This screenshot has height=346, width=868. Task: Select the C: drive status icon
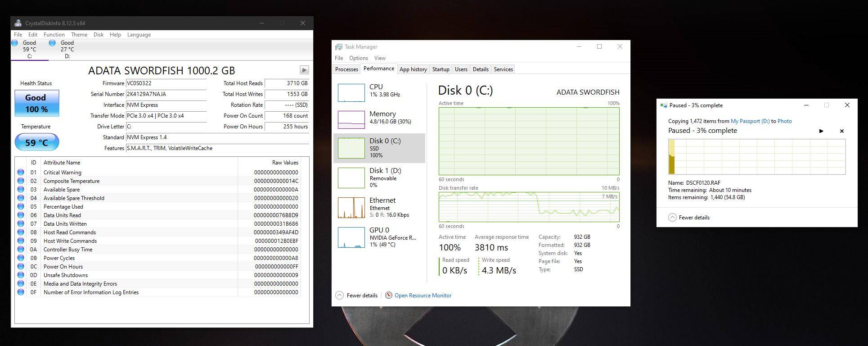[x=15, y=43]
